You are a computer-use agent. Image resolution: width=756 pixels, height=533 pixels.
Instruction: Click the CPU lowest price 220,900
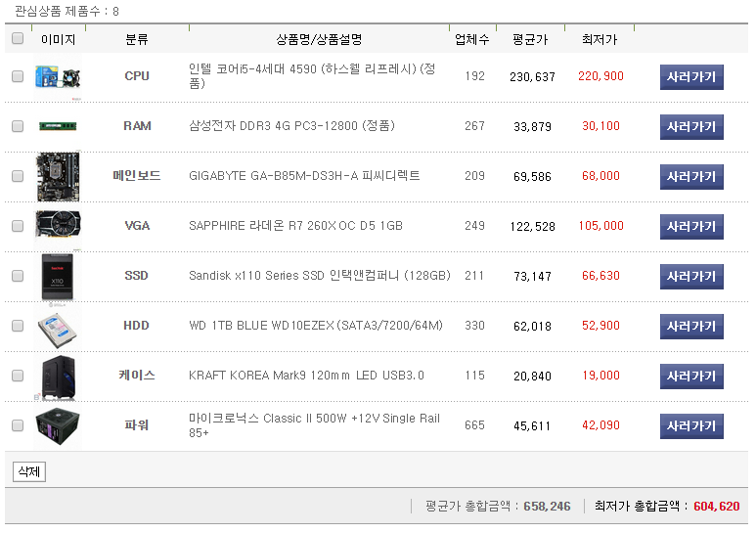click(x=600, y=76)
